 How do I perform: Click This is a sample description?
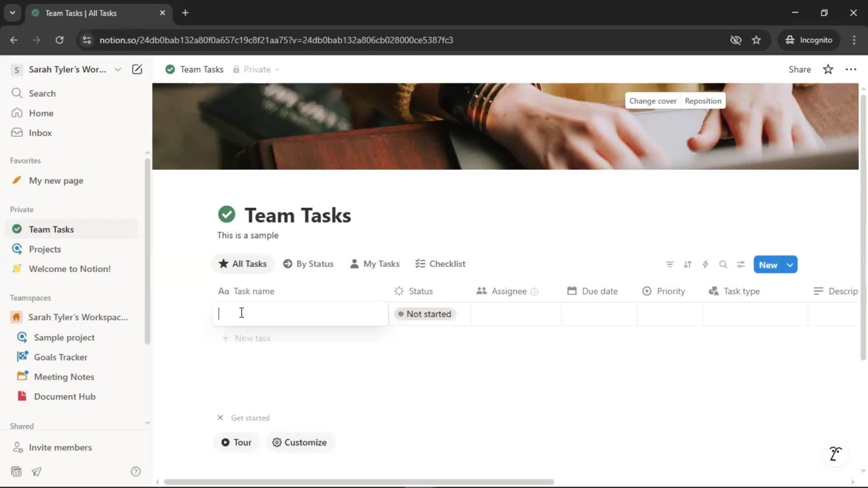(x=248, y=235)
